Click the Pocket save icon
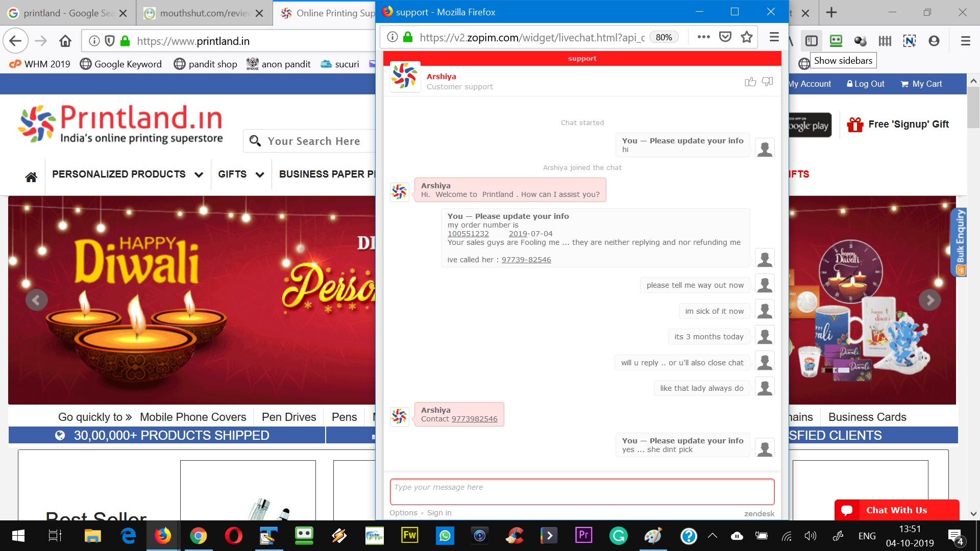The image size is (980, 551). click(x=725, y=37)
